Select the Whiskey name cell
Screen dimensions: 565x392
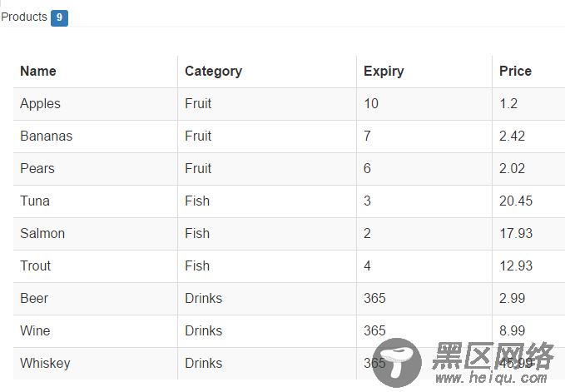96,363
